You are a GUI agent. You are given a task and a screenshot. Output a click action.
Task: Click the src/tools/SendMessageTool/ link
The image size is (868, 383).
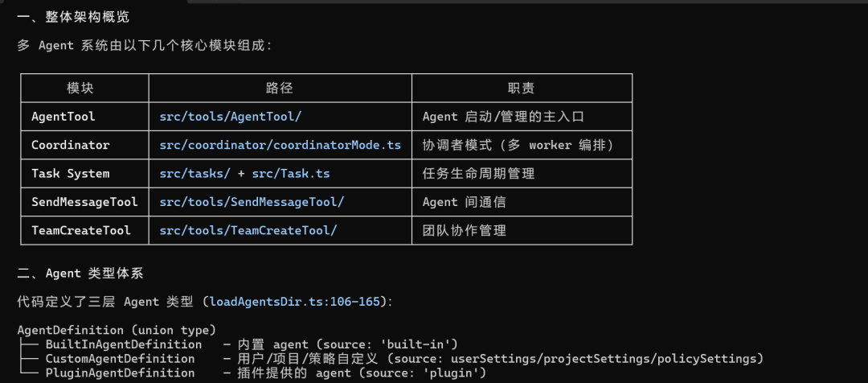(252, 202)
